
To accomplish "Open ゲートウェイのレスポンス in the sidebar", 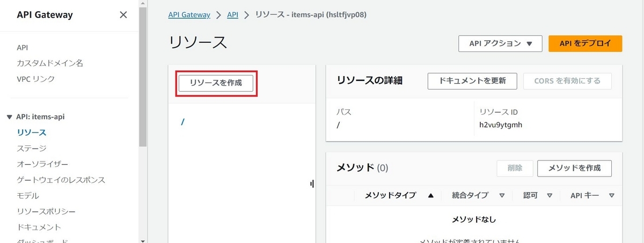I will coord(61,180).
